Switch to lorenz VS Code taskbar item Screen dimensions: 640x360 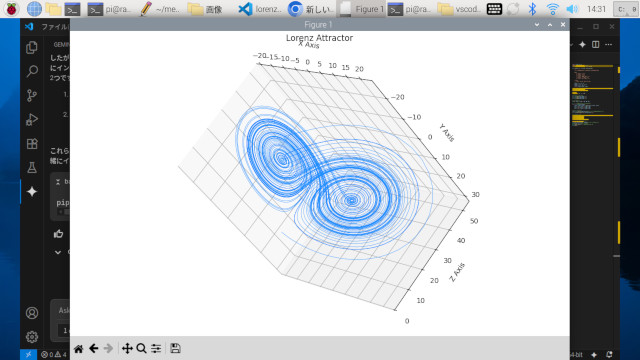click(260, 9)
